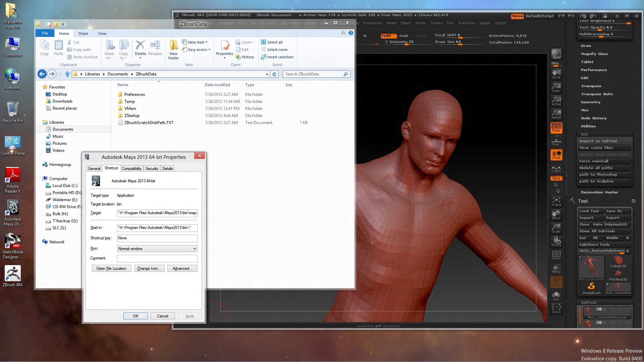Click the Change Icon button

click(149, 268)
